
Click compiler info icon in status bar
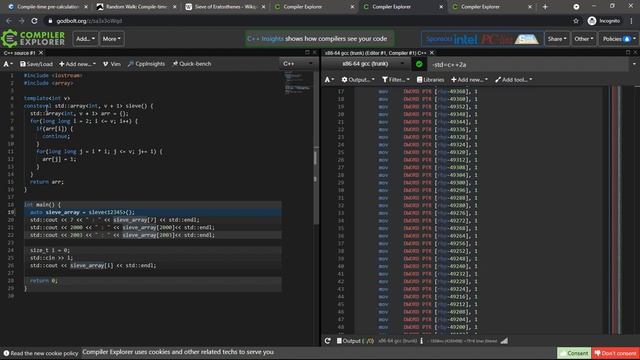[421, 341]
